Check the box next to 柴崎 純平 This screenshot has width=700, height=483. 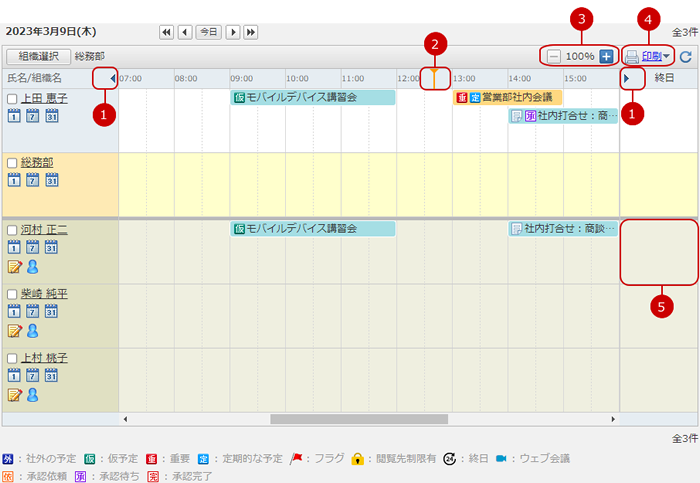12,294
